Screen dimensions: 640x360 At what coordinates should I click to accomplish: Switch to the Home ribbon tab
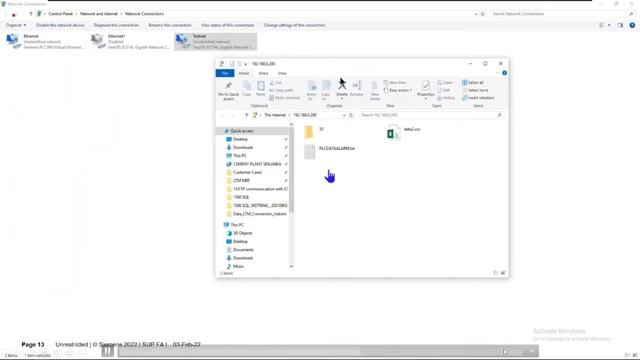point(244,73)
